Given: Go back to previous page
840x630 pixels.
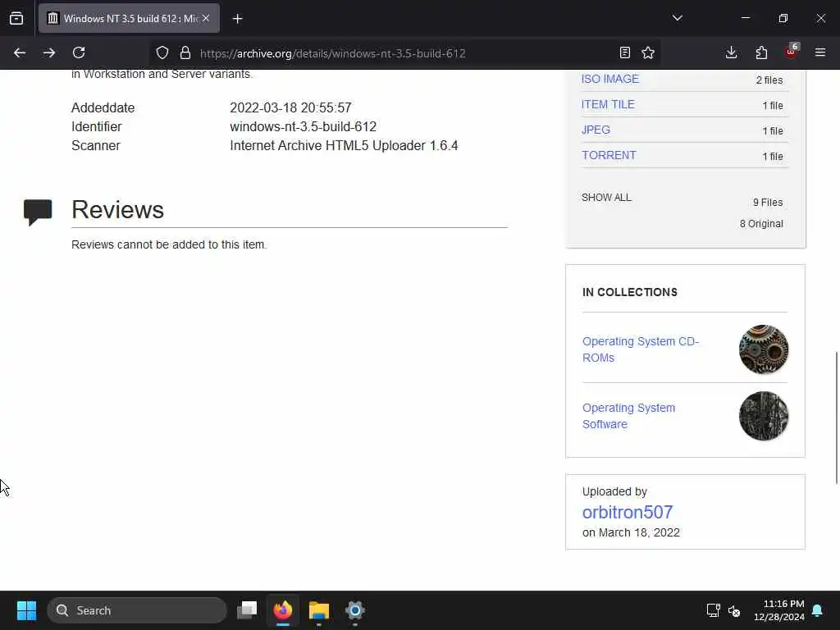Looking at the screenshot, I should [20, 52].
